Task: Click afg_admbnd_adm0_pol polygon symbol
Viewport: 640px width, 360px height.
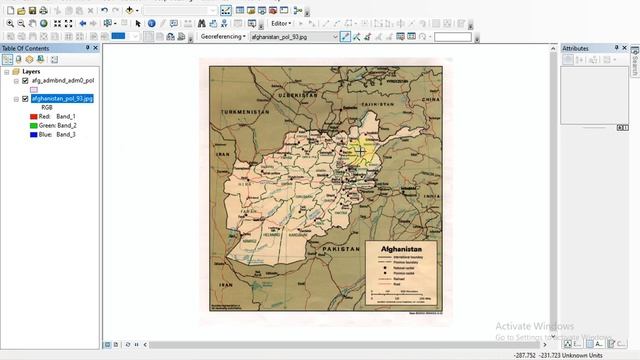Action: tap(34, 90)
